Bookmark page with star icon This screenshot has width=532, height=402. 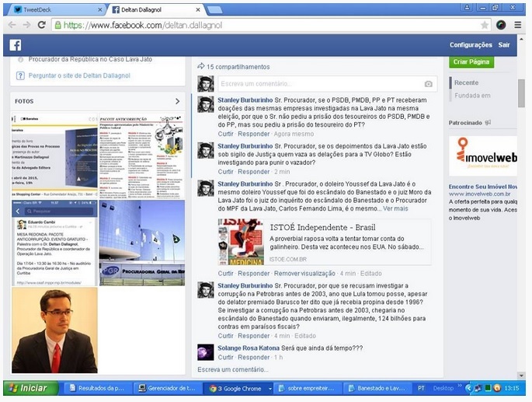click(x=485, y=25)
